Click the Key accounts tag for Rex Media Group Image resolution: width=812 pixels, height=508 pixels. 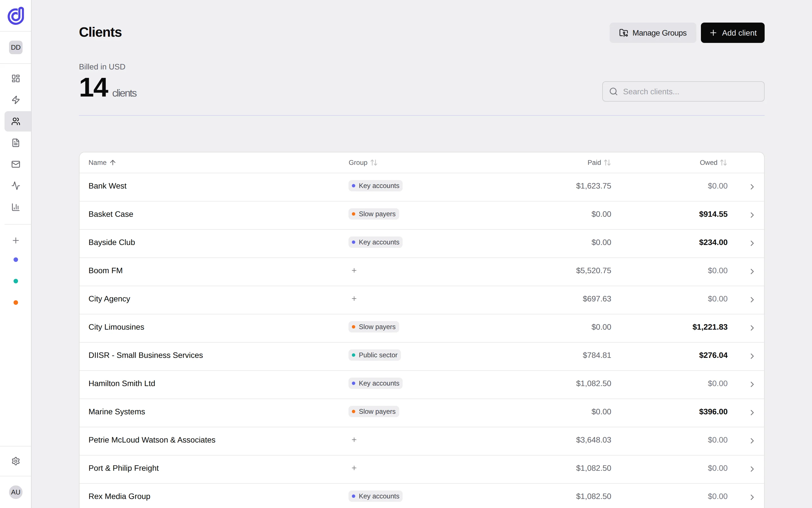[x=376, y=496]
